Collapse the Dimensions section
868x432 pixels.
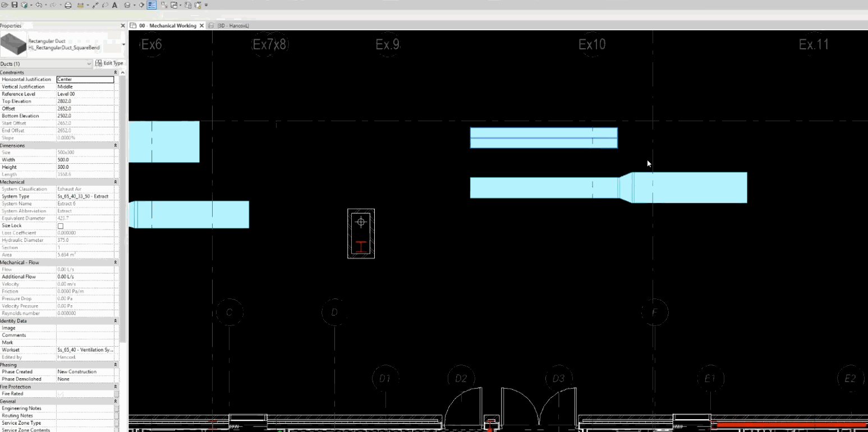click(x=116, y=145)
